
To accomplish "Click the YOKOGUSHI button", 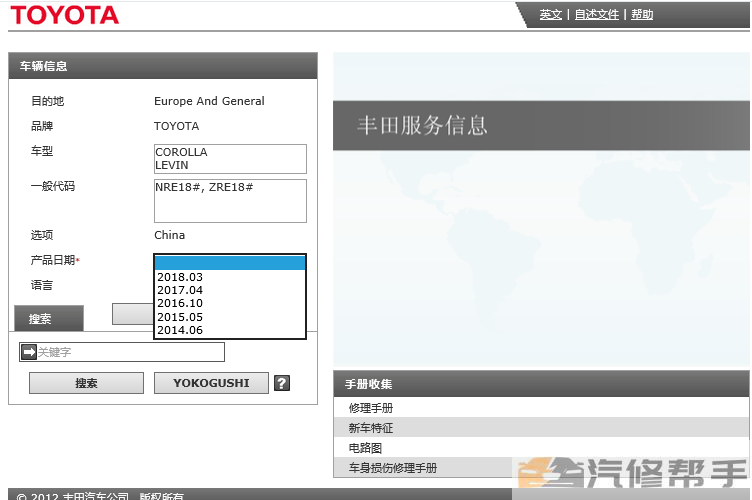I will point(211,383).
